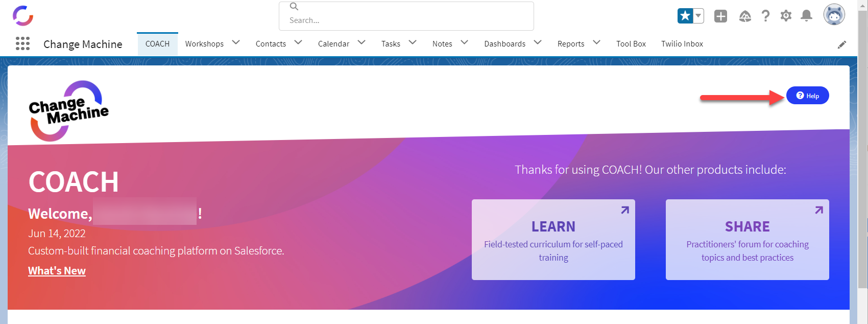The width and height of the screenshot is (868, 324).
Task: Expand the Reports tab chevron
Action: [x=596, y=42]
